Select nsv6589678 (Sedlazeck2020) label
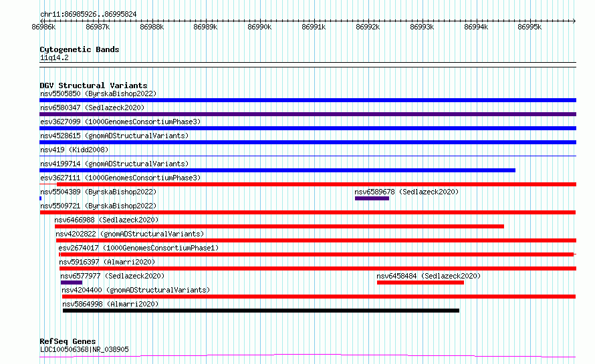The width and height of the screenshot is (595, 364). (x=406, y=192)
